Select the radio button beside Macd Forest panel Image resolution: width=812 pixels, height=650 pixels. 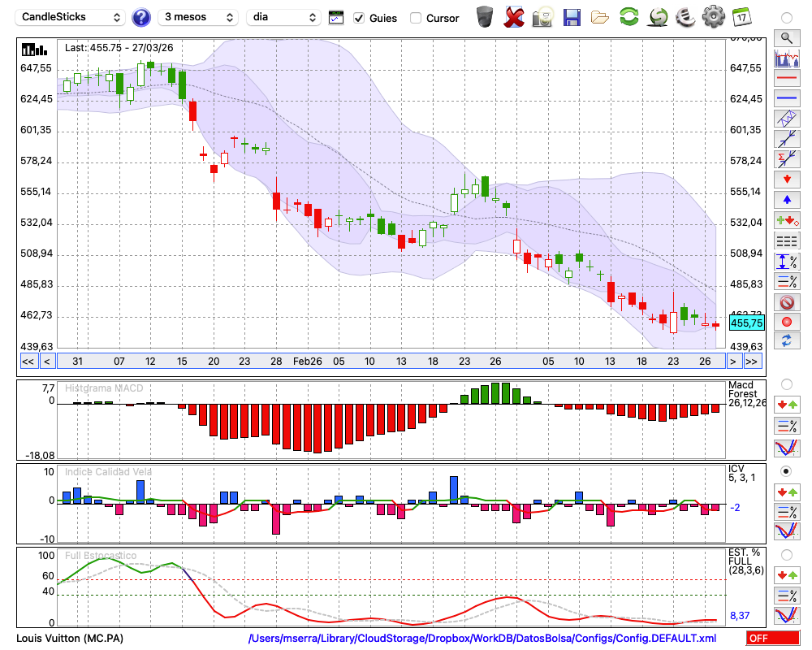786,383
